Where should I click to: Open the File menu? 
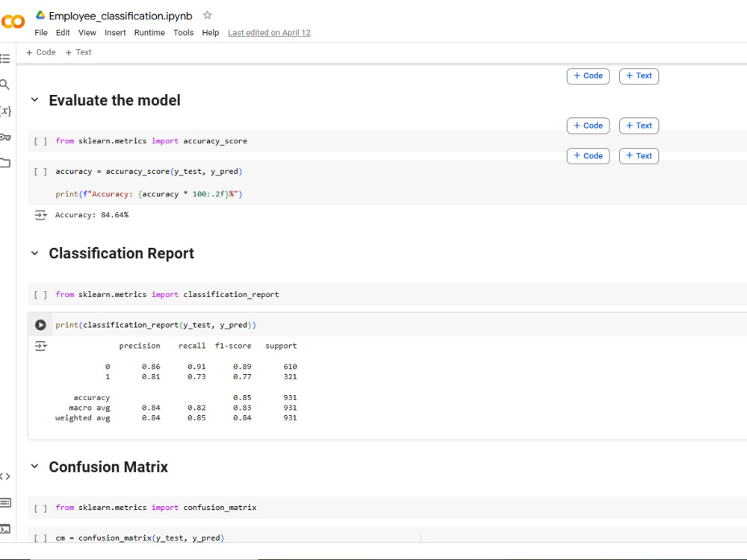tap(41, 32)
